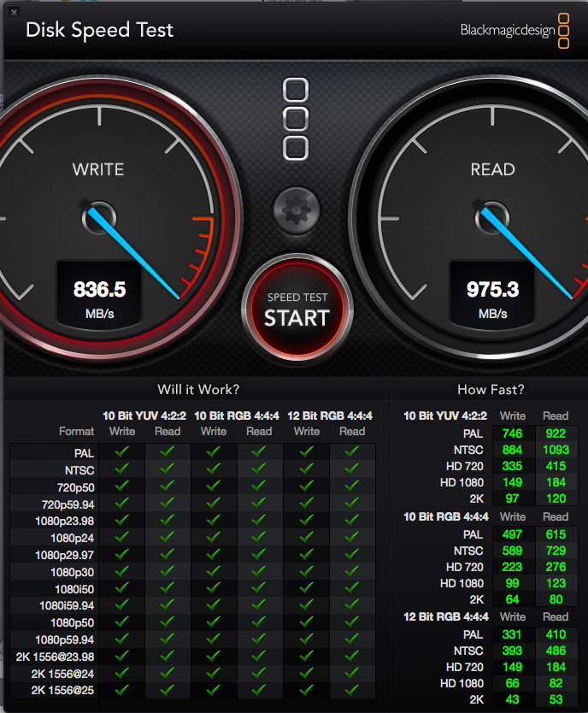Close the Disk Speed Test window
Viewport: 588px width, 713px height.
[x=14, y=12]
